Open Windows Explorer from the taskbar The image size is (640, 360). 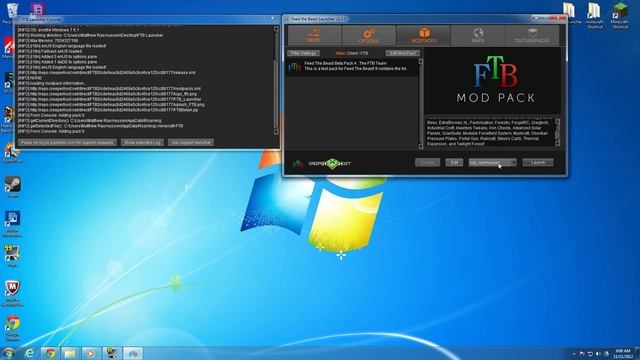[x=70, y=353]
